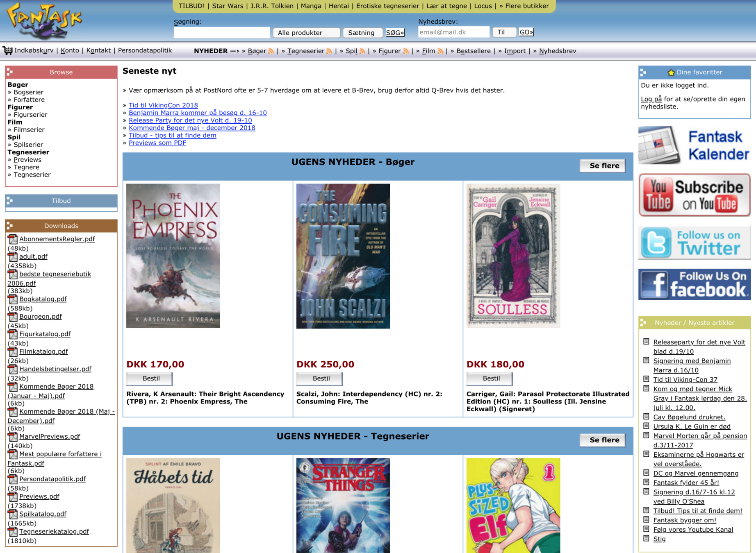This screenshot has height=553, width=756.
Task: Click the Stranger Things comic cover
Action: pos(343,505)
